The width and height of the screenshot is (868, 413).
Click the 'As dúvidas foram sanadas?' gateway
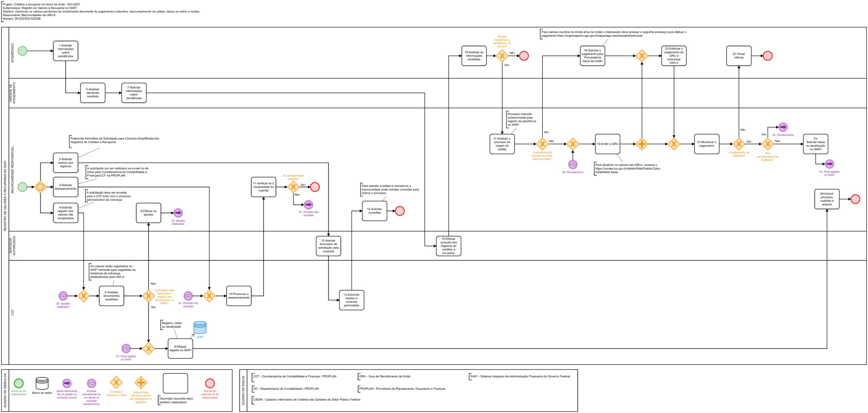pos(293,187)
